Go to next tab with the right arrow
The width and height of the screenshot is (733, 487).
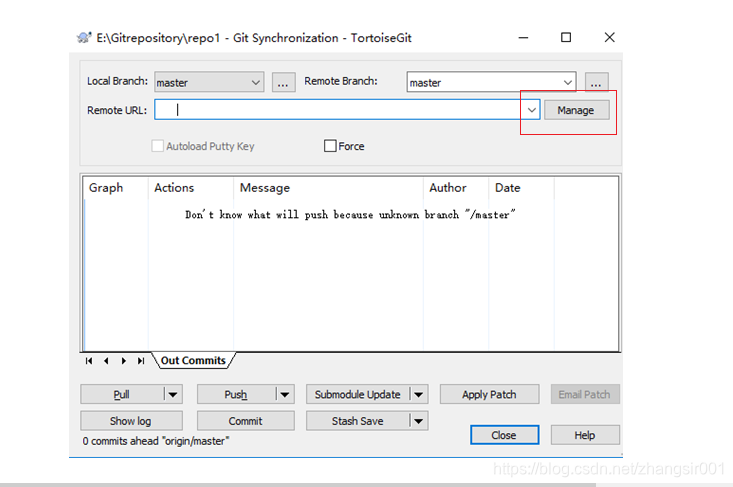click(123, 361)
